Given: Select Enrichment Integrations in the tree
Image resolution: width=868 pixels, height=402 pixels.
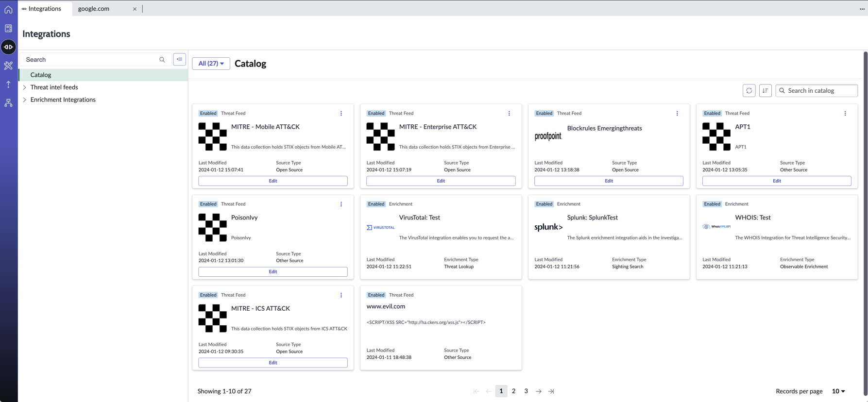Looking at the screenshot, I should (x=63, y=100).
